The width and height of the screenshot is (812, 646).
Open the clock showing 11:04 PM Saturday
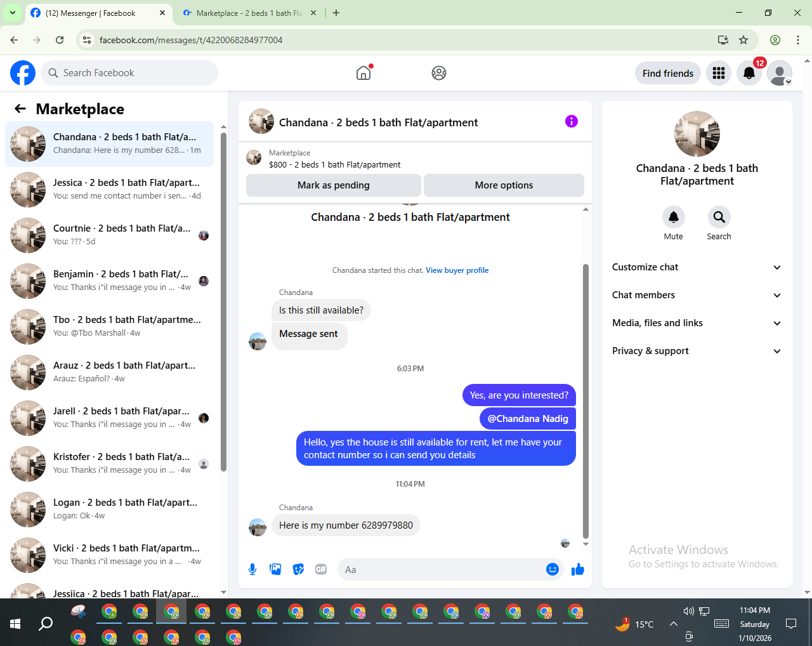pyautogui.click(x=755, y=624)
